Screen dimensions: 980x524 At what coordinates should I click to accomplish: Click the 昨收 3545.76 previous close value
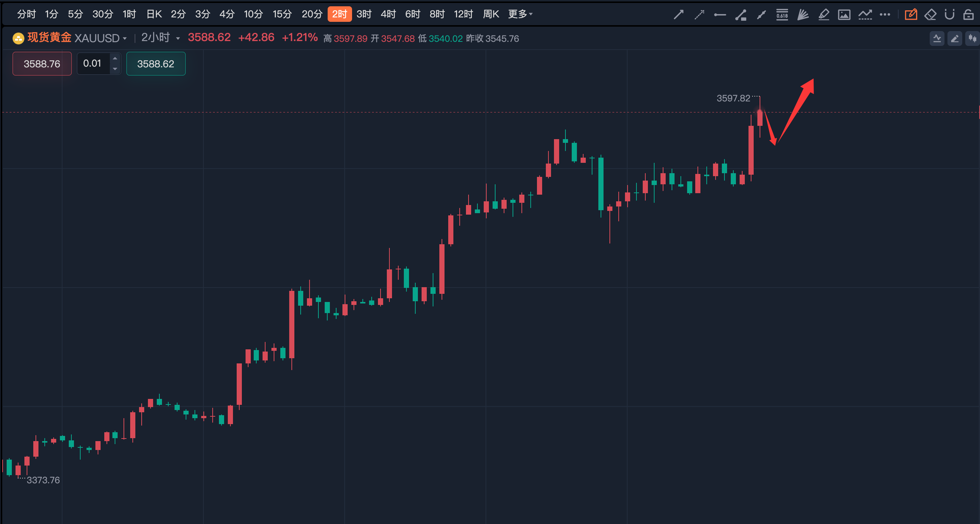(x=493, y=38)
